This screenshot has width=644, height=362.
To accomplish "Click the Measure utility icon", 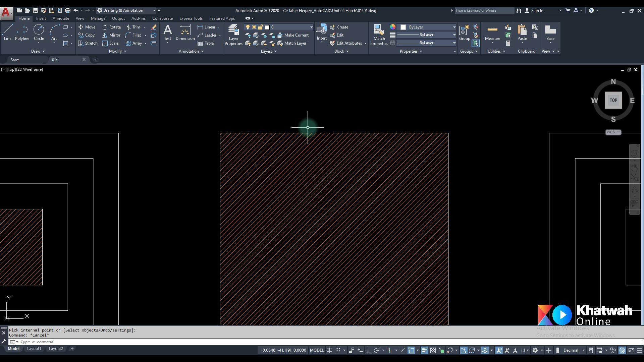I will coord(492,33).
